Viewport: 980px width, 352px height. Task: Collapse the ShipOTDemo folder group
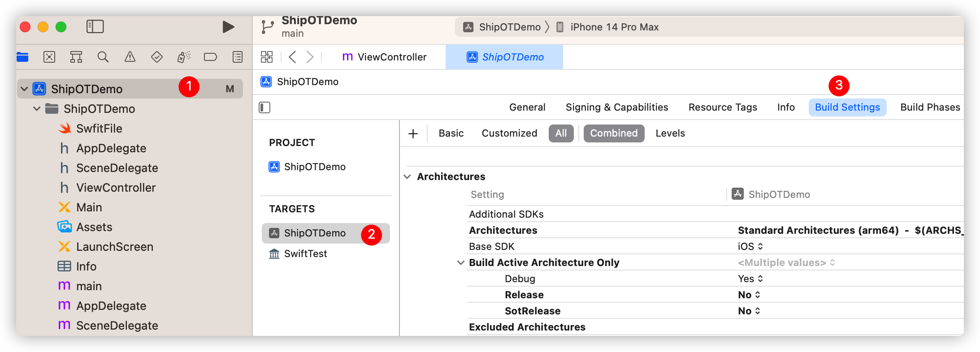coord(37,109)
